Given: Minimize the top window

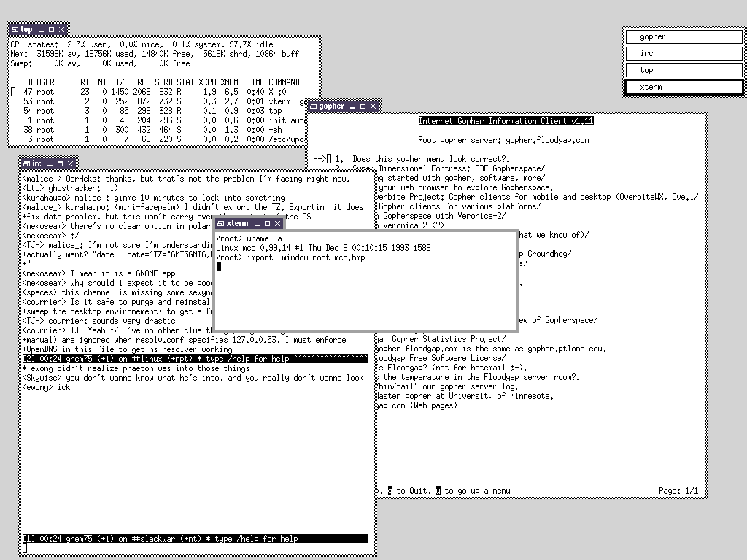Looking at the screenshot, I should click(40, 29).
